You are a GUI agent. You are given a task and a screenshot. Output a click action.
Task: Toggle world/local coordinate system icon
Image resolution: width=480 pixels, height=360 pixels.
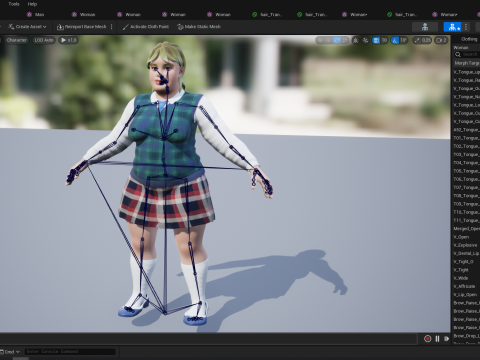[x=356, y=40]
